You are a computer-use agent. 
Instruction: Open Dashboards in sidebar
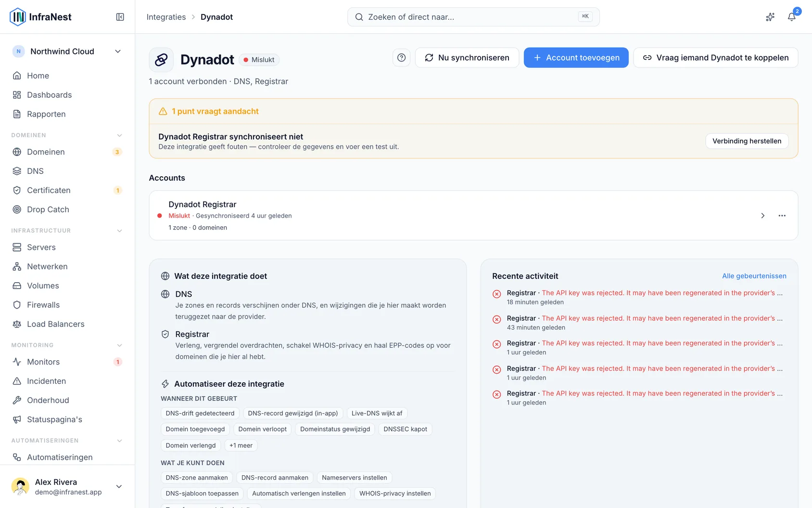coord(67,95)
